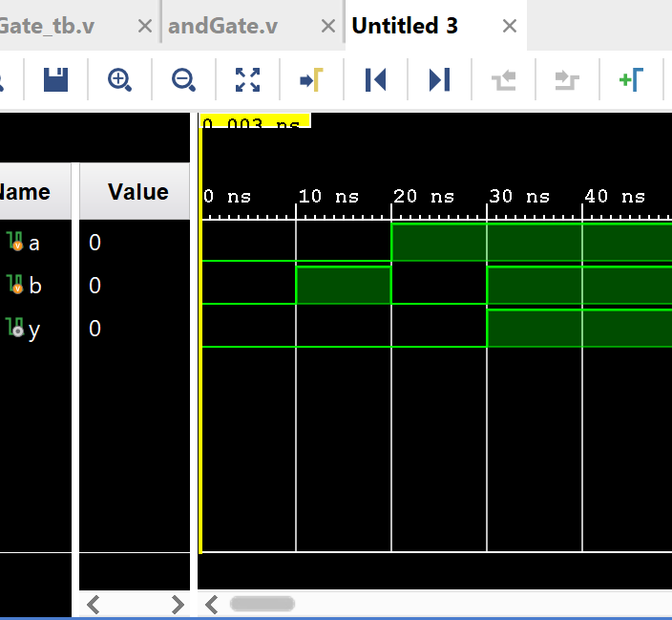Close the Untitled 3 tab
672x620 pixels.
point(510,27)
